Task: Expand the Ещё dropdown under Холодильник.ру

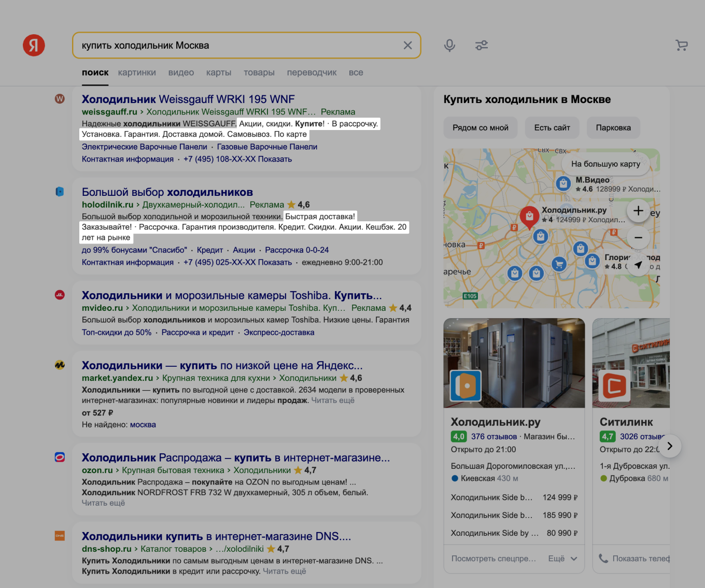Action: pos(562,558)
